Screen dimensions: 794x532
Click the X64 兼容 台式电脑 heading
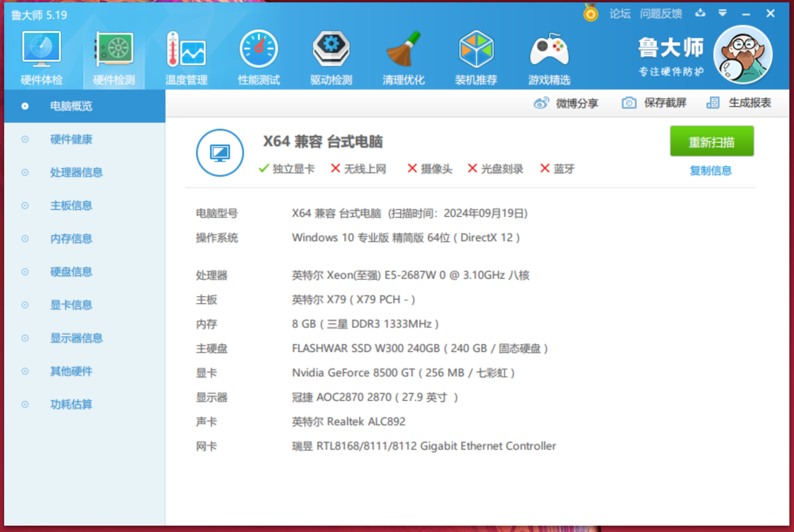323,141
